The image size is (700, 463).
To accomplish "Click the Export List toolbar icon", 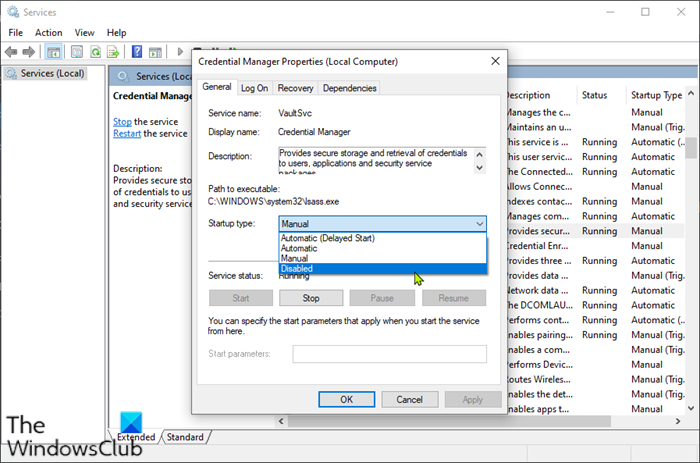I will [x=113, y=52].
